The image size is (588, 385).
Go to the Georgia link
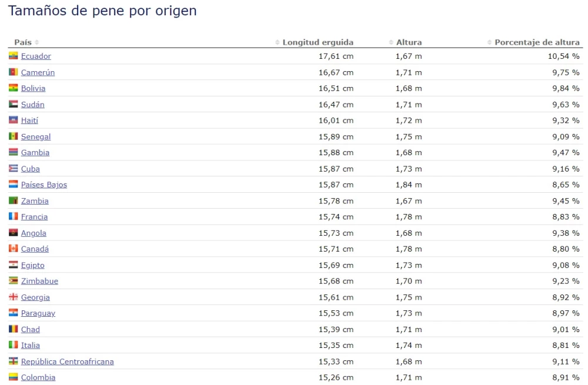(x=35, y=297)
